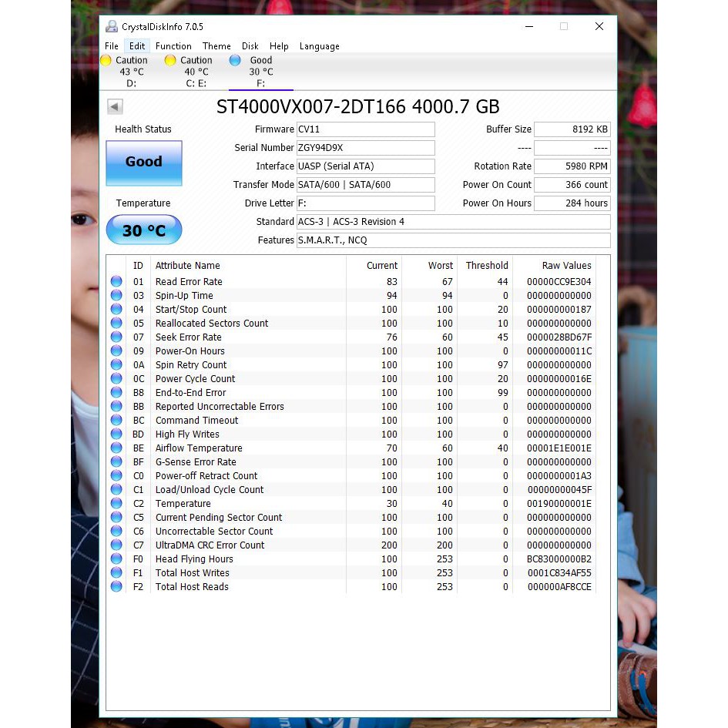Click the Serial Number field
728x728 pixels.
tap(365, 148)
